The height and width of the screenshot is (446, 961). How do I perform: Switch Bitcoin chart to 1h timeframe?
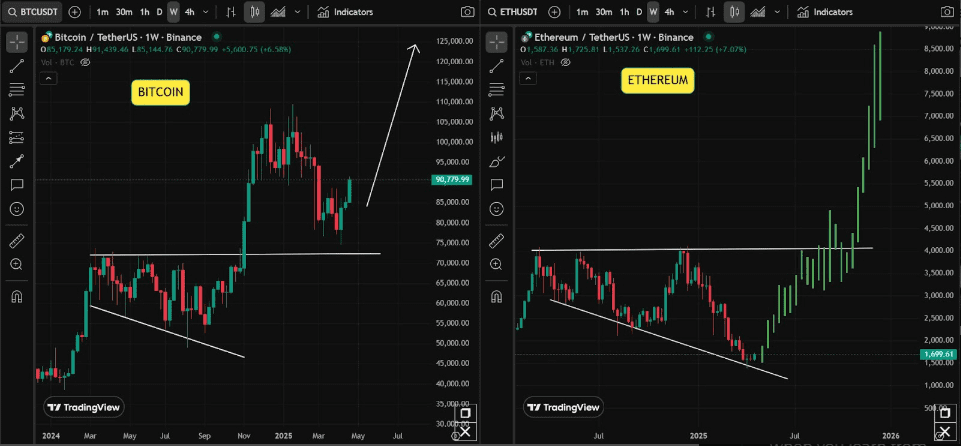tap(145, 12)
